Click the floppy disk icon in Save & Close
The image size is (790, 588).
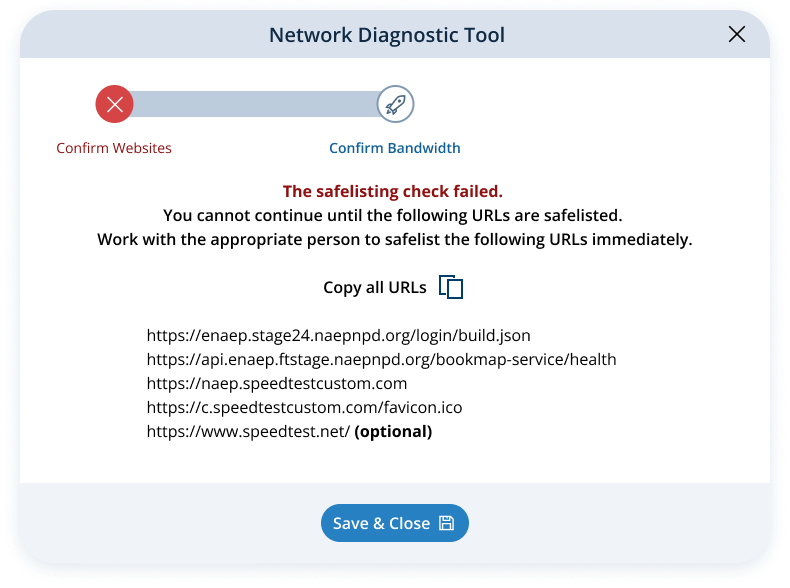pyautogui.click(x=447, y=523)
